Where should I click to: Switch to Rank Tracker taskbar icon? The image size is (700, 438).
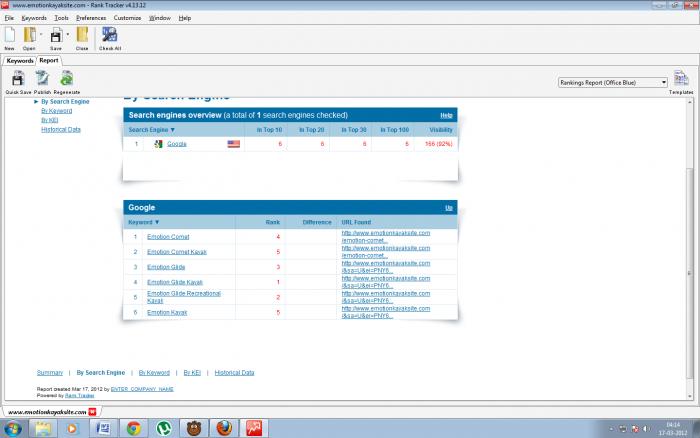coord(254,429)
